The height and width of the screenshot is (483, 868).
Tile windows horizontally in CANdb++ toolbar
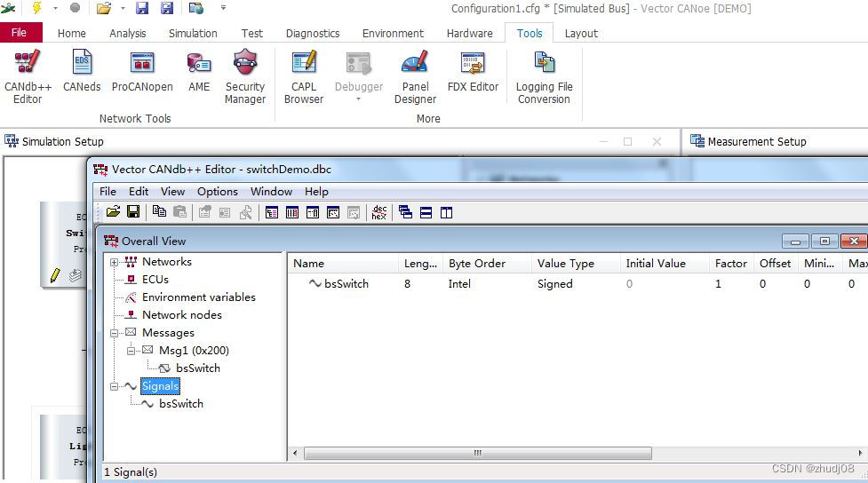(x=426, y=212)
